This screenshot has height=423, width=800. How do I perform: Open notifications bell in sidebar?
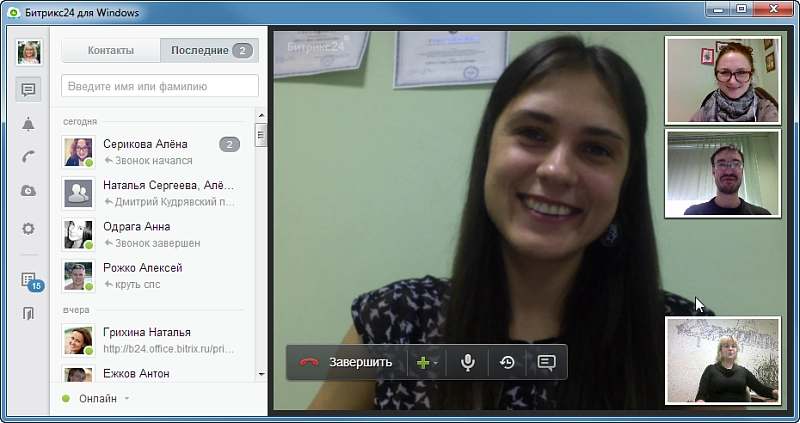[28, 124]
